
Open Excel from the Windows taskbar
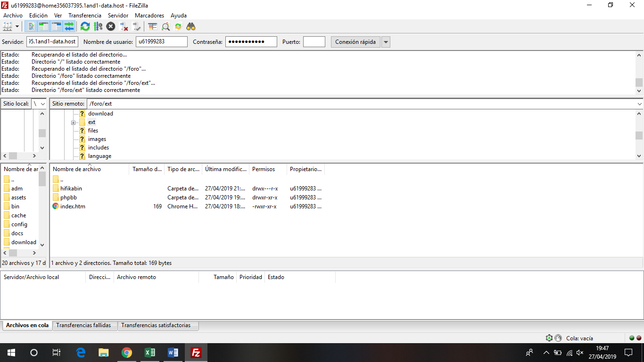click(149, 353)
